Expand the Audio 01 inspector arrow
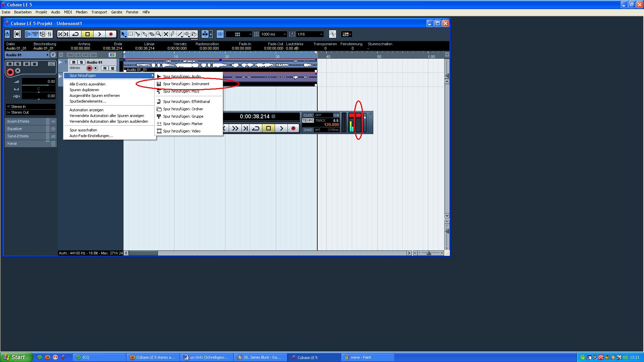 coord(48,55)
